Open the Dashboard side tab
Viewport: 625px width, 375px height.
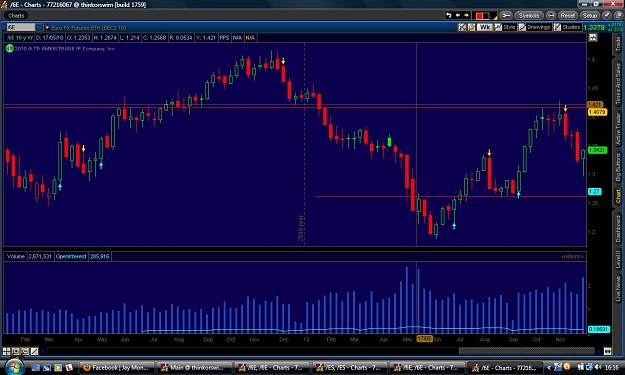tap(618, 228)
